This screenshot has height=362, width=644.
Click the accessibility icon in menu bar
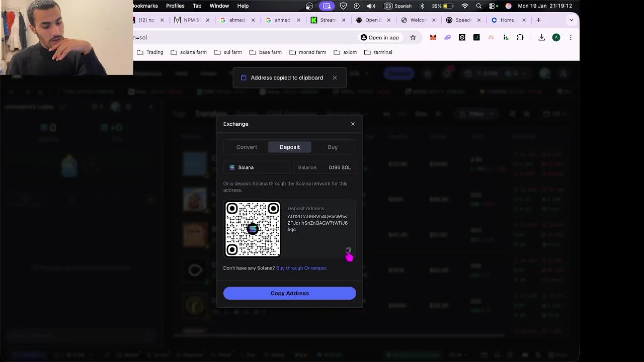(x=357, y=6)
